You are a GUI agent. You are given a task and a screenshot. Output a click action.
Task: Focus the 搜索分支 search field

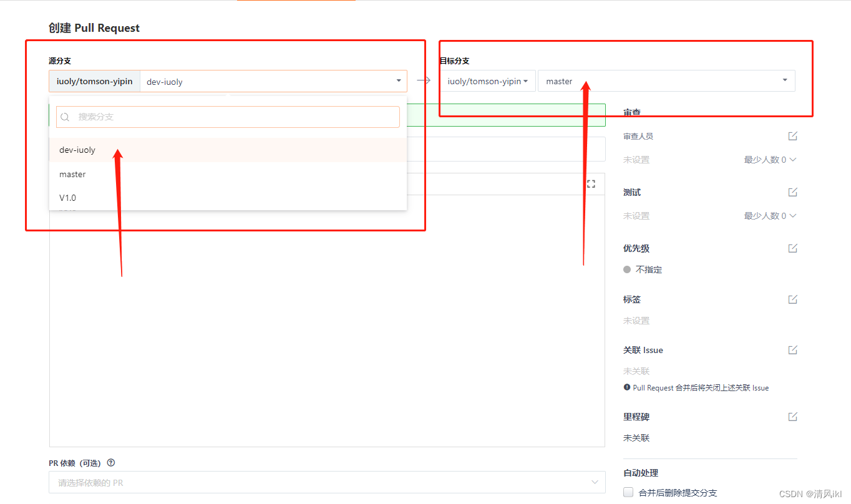click(x=228, y=117)
